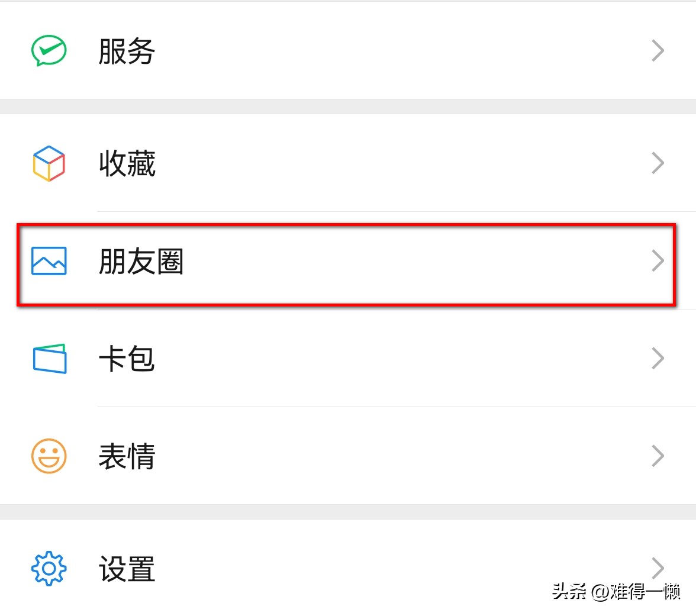Open Moments using its right-arrow chevron

657,261
